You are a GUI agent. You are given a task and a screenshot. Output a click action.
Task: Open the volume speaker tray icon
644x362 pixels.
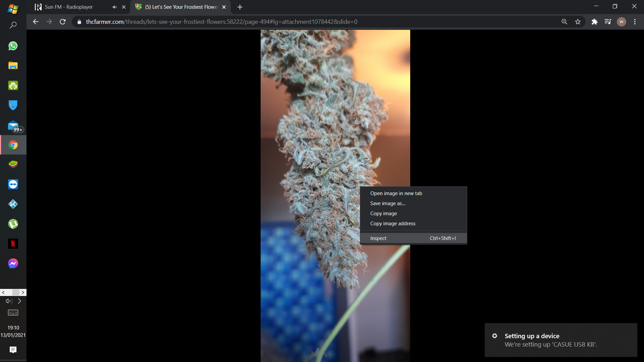click(9, 301)
